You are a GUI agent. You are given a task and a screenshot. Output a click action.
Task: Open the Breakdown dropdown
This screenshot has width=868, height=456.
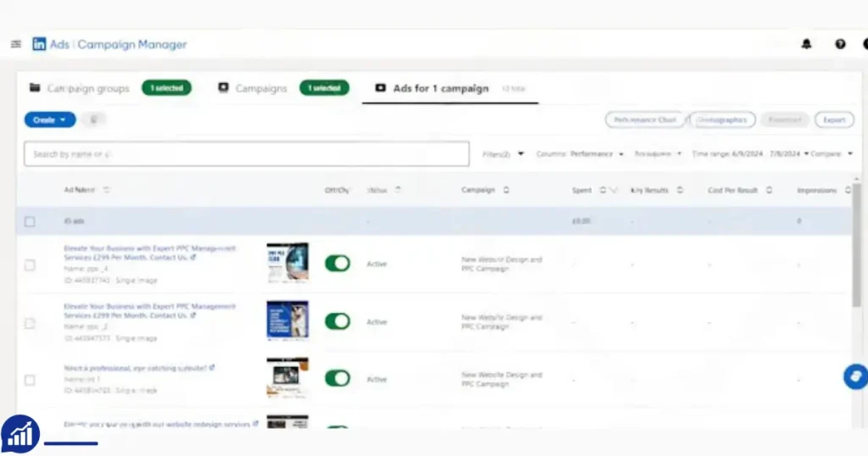pos(658,154)
